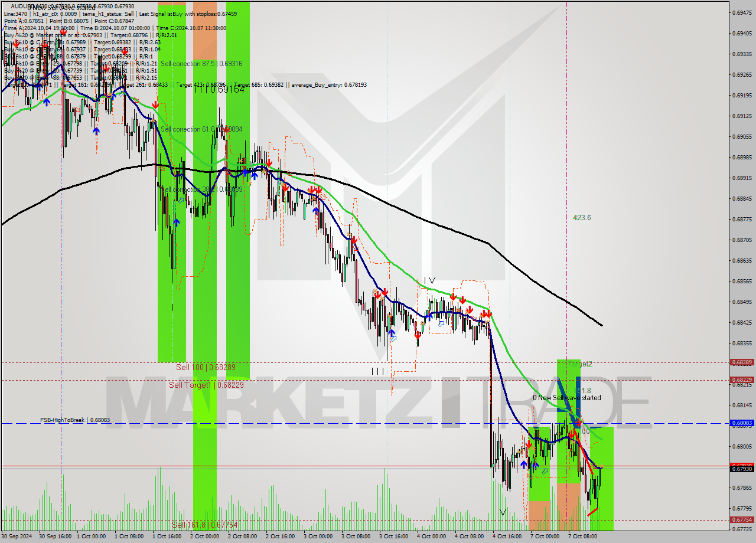
Task: Click the red 0.67754 price tag
Action: (x=742, y=520)
